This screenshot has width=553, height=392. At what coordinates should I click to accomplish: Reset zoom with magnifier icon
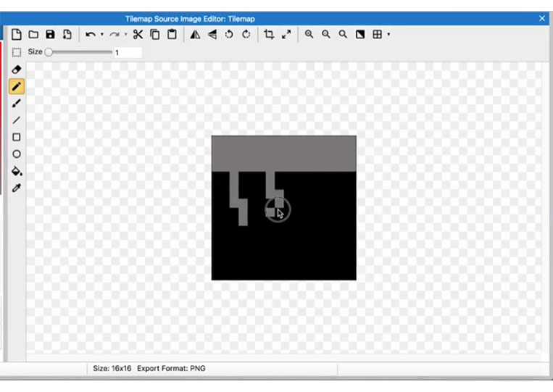click(343, 34)
